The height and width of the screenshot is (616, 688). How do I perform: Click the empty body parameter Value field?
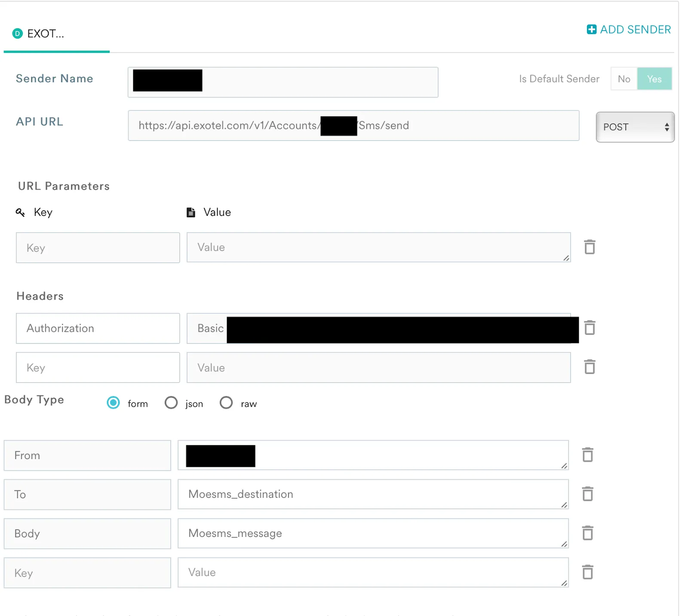pos(373,572)
